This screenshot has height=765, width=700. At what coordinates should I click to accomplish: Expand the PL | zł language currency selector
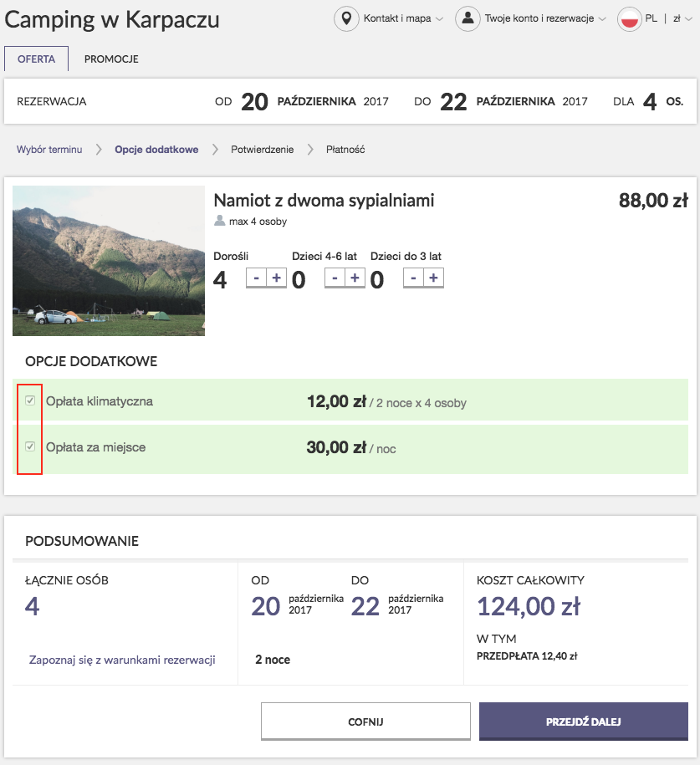pos(668,18)
